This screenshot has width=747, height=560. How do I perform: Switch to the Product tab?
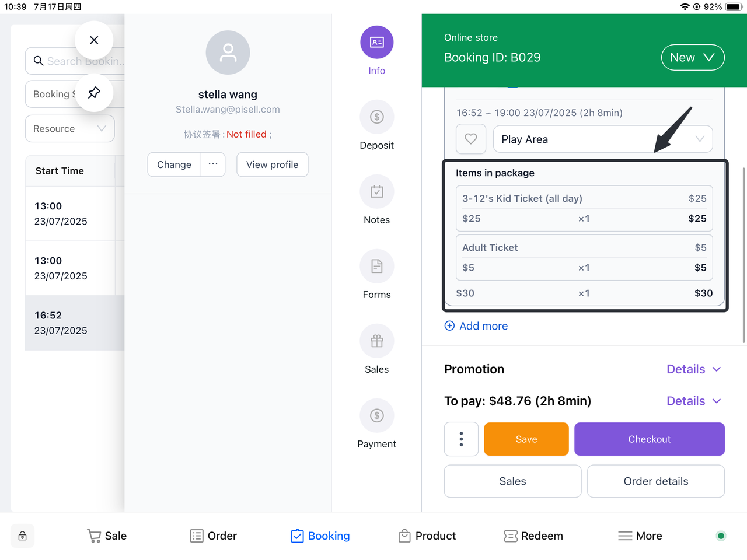click(x=427, y=536)
